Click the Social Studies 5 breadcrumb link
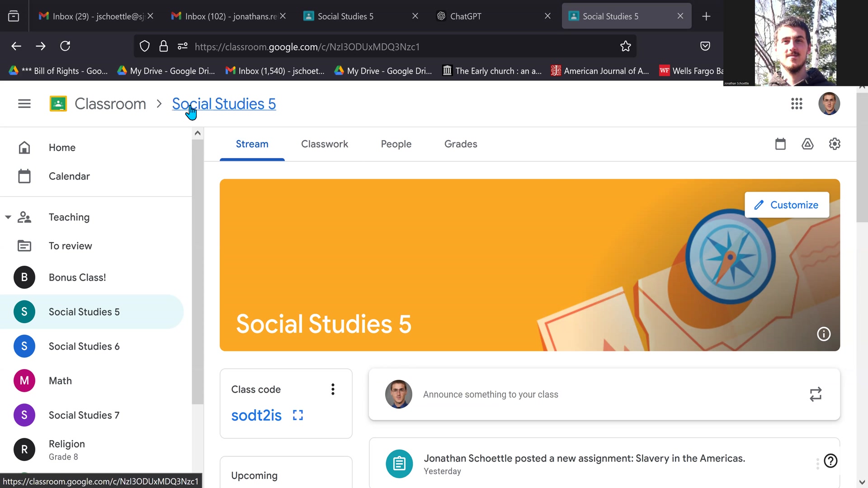The height and width of the screenshot is (488, 868). pyautogui.click(x=224, y=104)
